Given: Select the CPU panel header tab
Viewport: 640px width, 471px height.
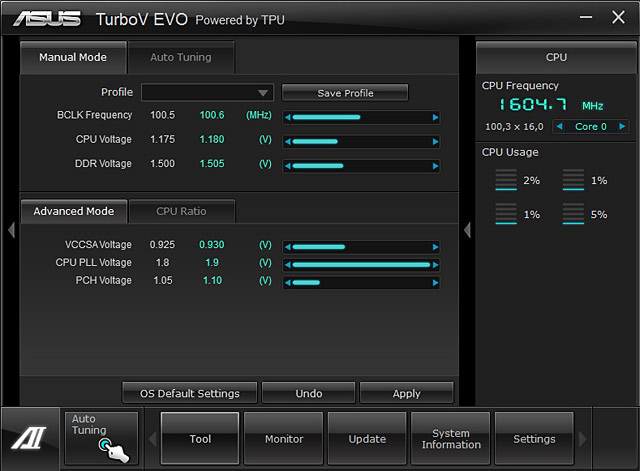Looking at the screenshot, I should pyautogui.click(x=556, y=58).
